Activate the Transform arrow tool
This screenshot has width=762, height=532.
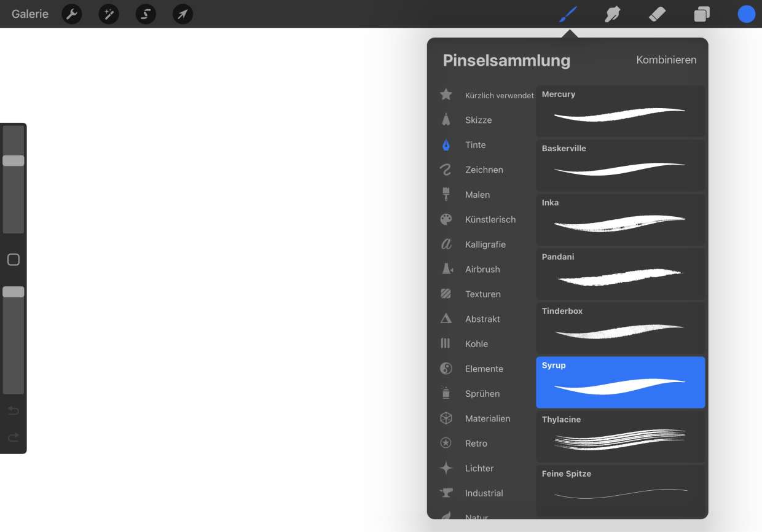[183, 14]
